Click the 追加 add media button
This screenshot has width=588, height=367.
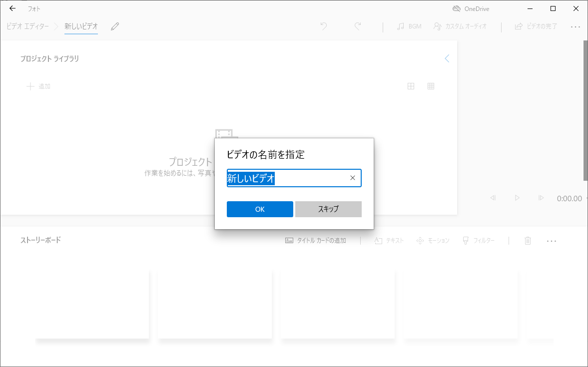pyautogui.click(x=38, y=86)
